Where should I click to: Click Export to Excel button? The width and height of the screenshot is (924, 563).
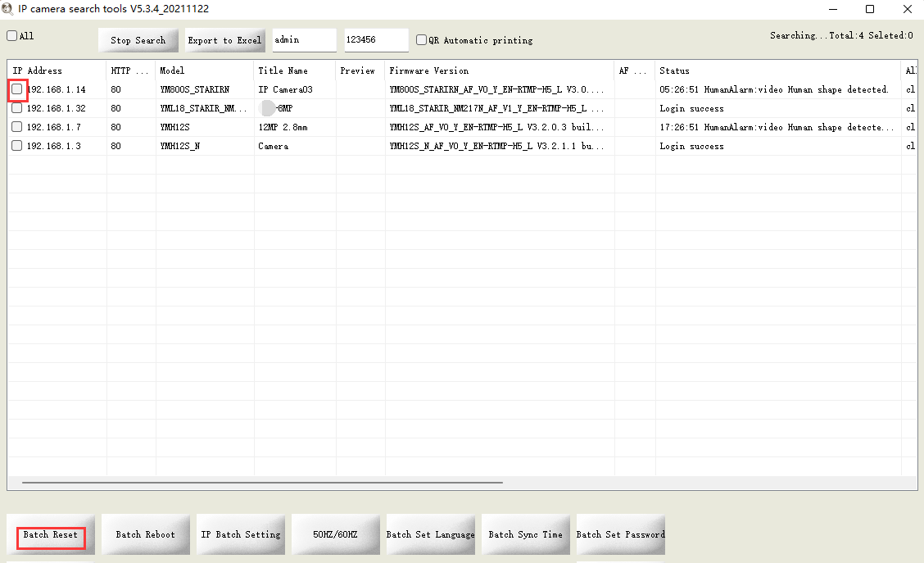tap(224, 40)
